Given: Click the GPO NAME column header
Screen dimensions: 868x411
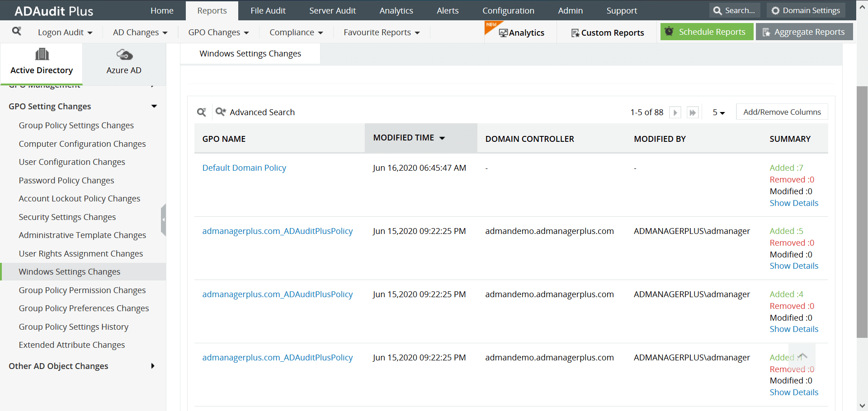Looking at the screenshot, I should pos(224,139).
